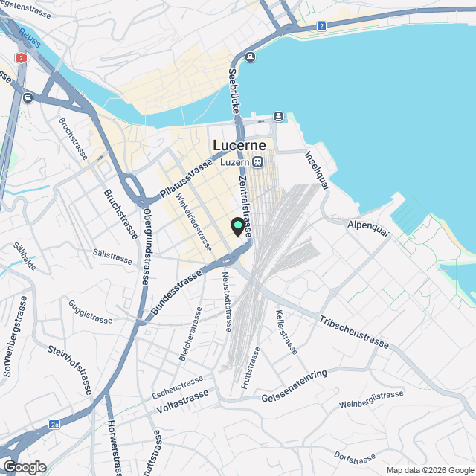
Task: Select the Reuss river label
Action: point(30,38)
